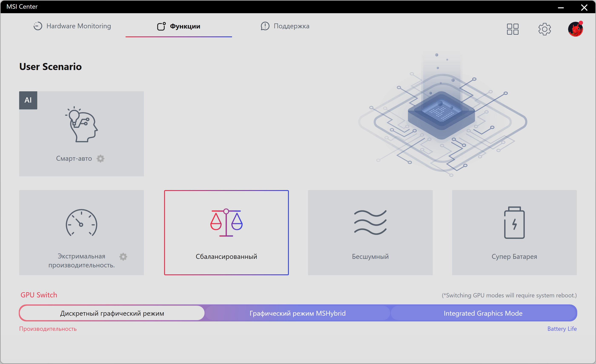This screenshot has height=364, width=596.
Task: Click the balance scales icon
Action: point(226,222)
